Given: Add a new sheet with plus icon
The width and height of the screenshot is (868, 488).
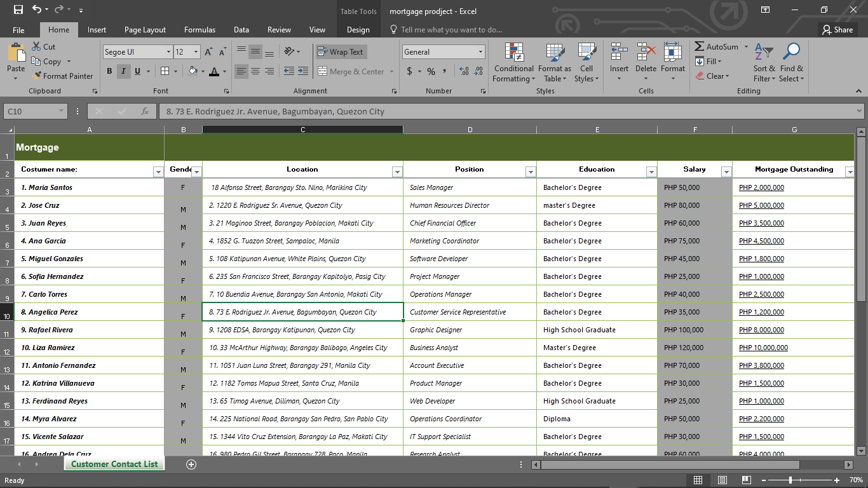Looking at the screenshot, I should (x=191, y=464).
